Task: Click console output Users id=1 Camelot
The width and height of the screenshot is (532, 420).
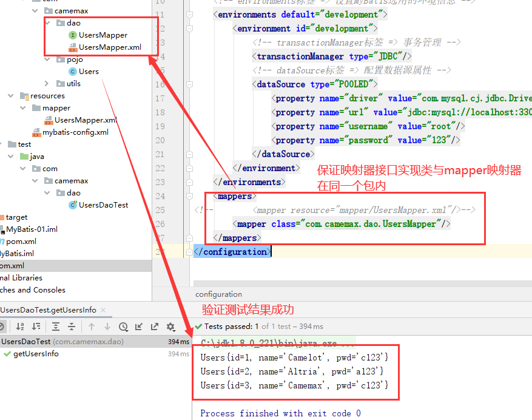Action: pos(294,357)
